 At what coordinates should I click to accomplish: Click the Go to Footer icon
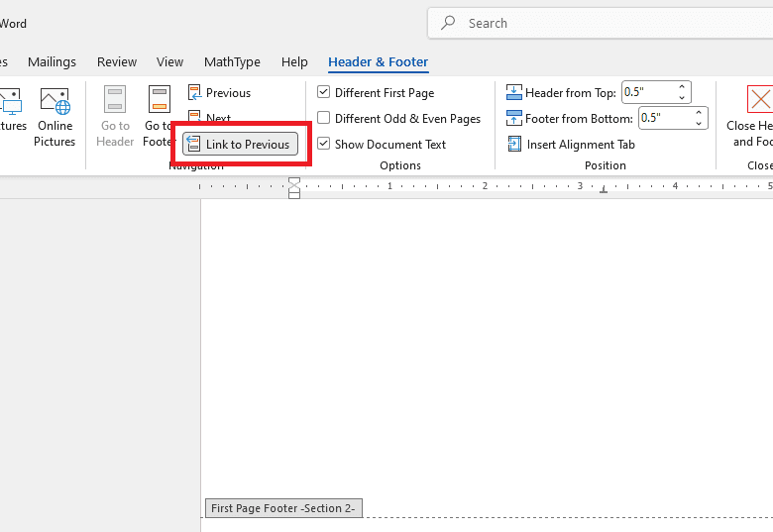[160, 99]
